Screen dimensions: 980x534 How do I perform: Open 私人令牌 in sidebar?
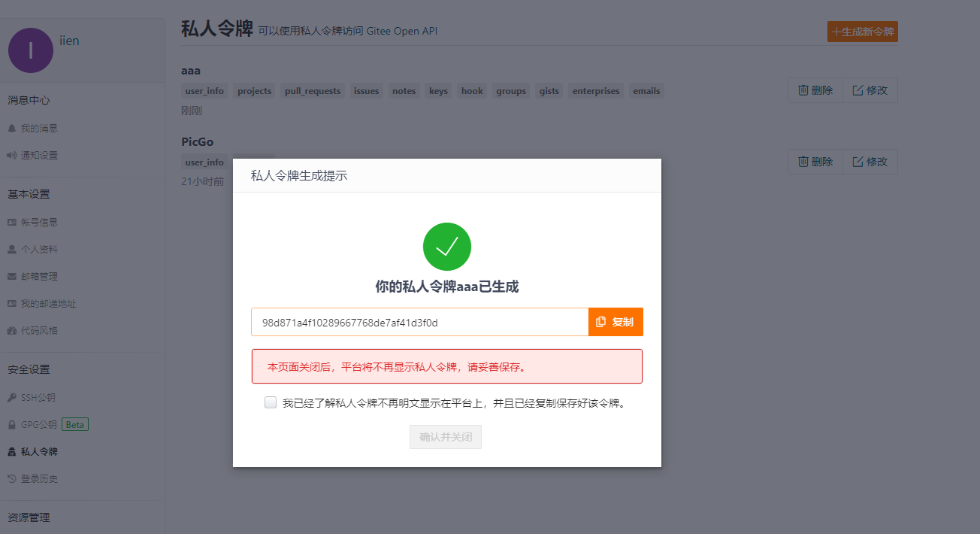click(x=39, y=451)
